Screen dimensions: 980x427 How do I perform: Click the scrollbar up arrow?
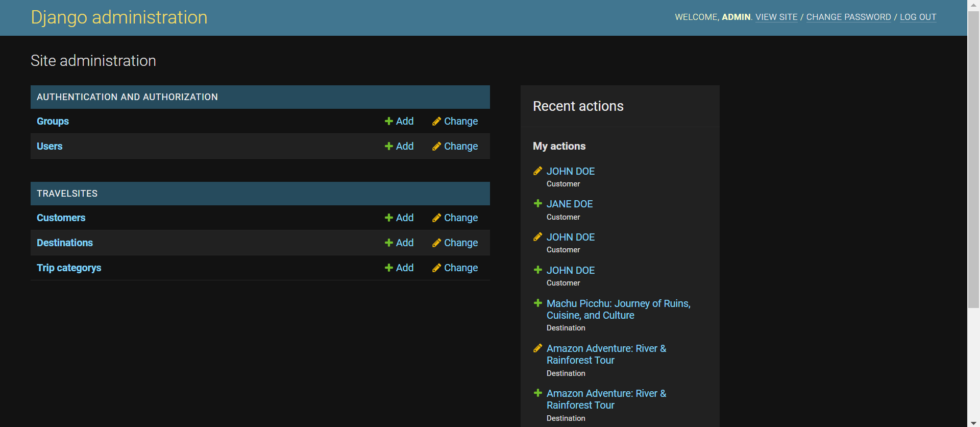pos(973,5)
